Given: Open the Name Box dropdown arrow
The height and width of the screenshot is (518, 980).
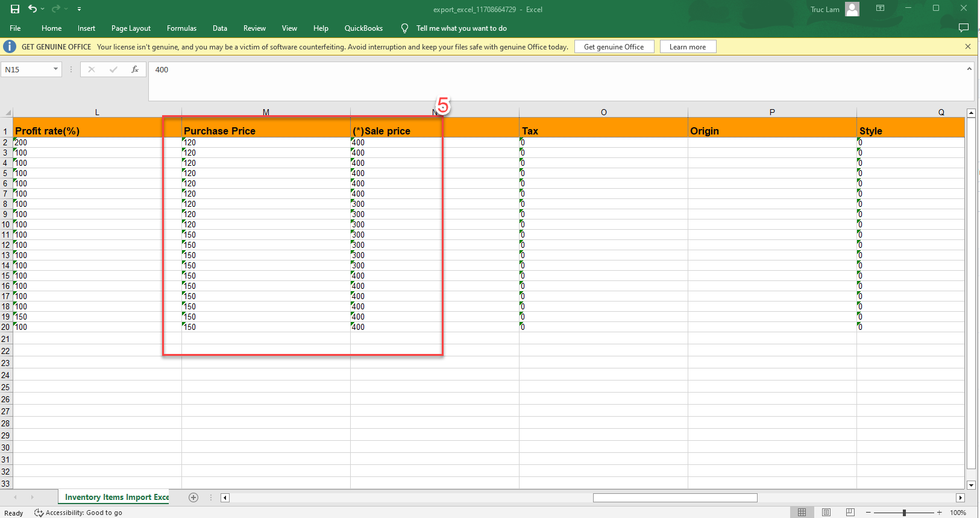Looking at the screenshot, I should [55, 69].
